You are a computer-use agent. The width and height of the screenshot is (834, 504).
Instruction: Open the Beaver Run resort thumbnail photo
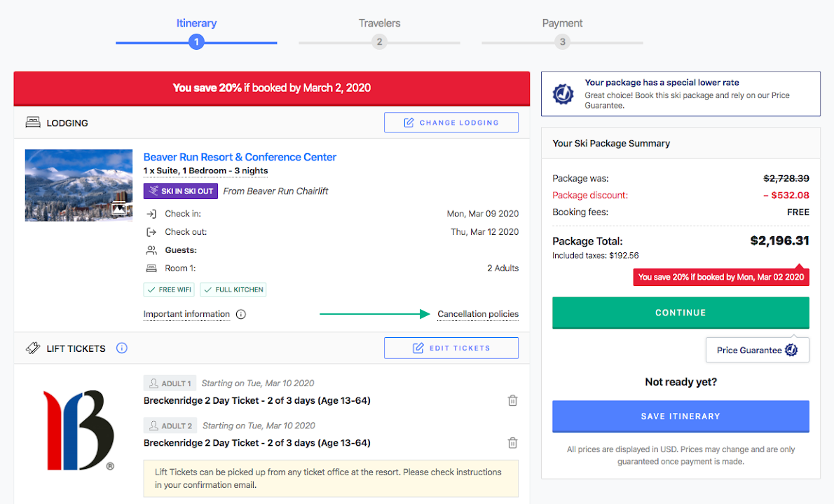[78, 185]
